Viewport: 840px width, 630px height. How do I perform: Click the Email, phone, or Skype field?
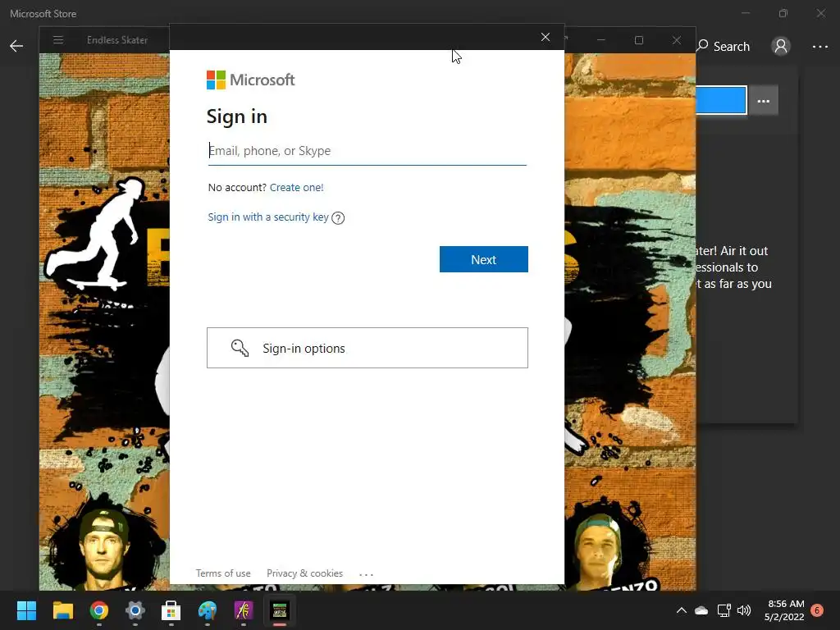pos(367,151)
